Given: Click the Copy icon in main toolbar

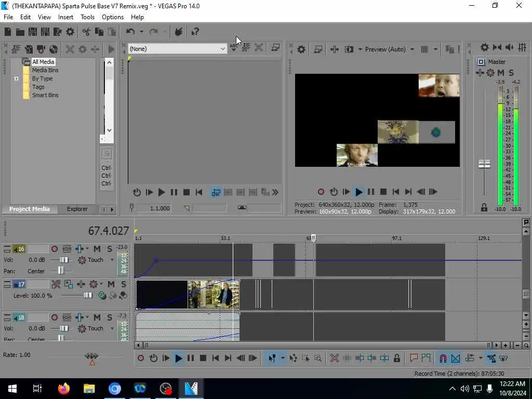Looking at the screenshot, I should (99, 32).
